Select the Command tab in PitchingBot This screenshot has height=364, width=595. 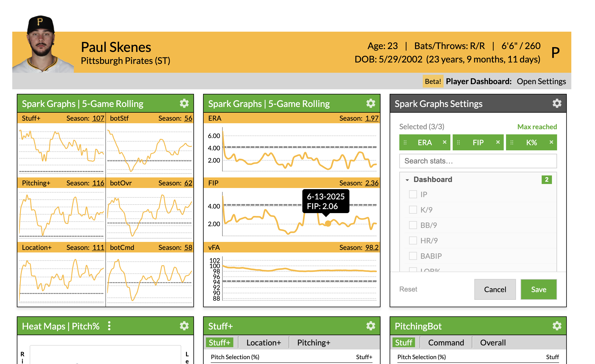click(x=446, y=343)
